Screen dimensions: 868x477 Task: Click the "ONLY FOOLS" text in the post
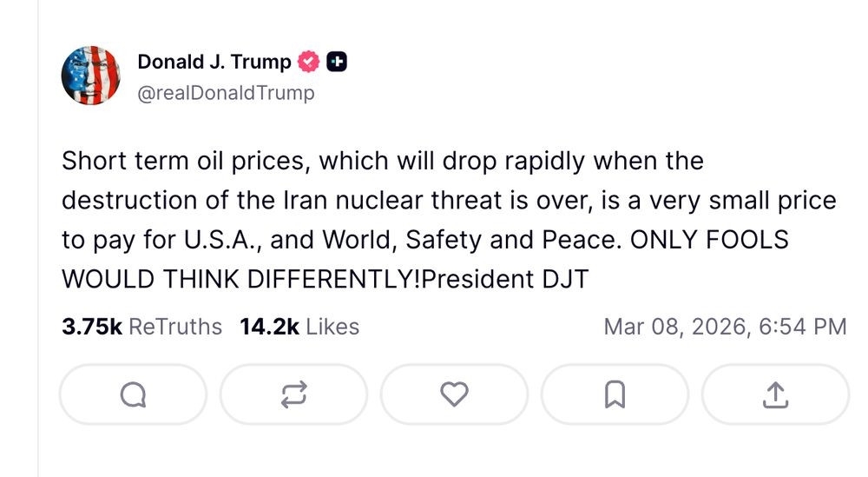tap(709, 241)
